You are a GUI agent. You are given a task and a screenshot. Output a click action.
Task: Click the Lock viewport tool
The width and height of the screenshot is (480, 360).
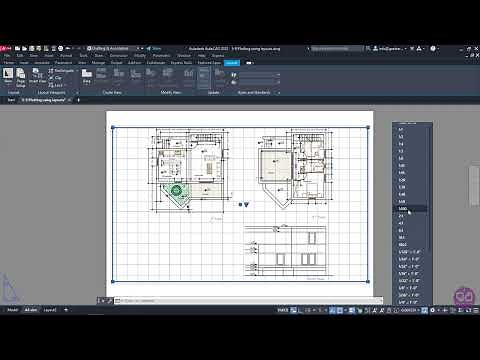[55, 85]
